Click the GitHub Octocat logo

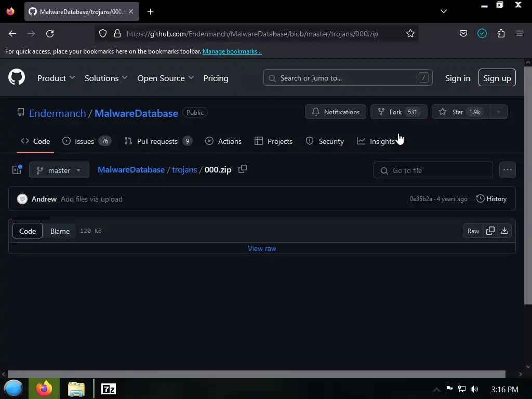[17, 77]
